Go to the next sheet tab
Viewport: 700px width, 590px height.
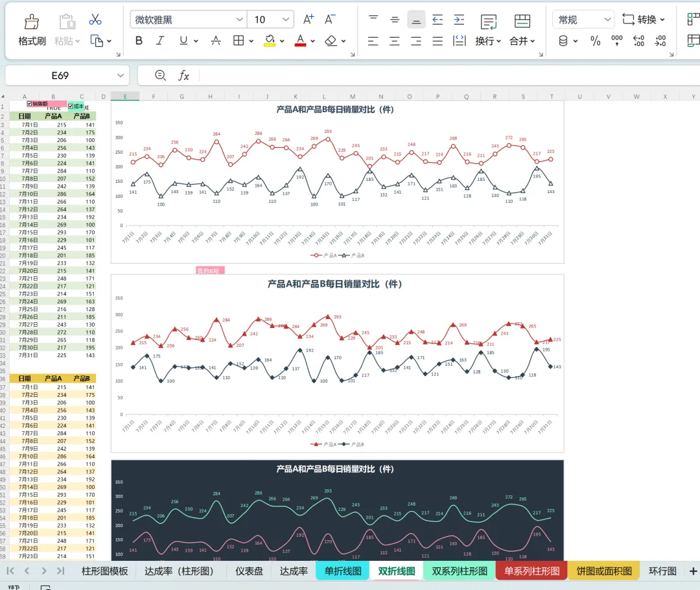[x=44, y=571]
